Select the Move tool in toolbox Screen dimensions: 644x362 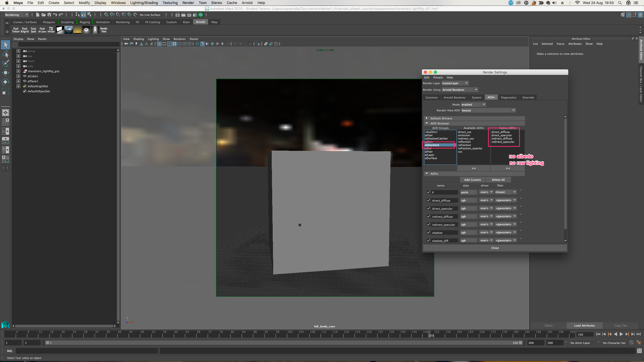point(5,73)
